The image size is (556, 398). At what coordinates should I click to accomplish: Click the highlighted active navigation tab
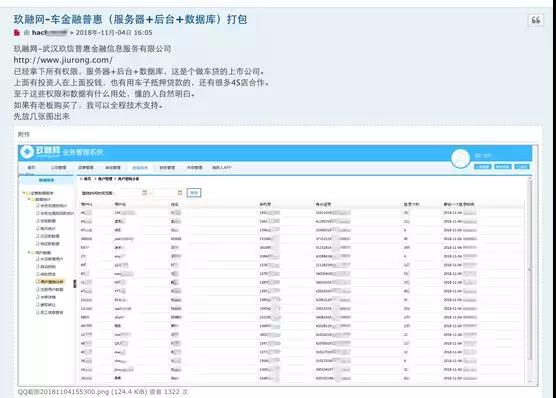tap(140, 167)
